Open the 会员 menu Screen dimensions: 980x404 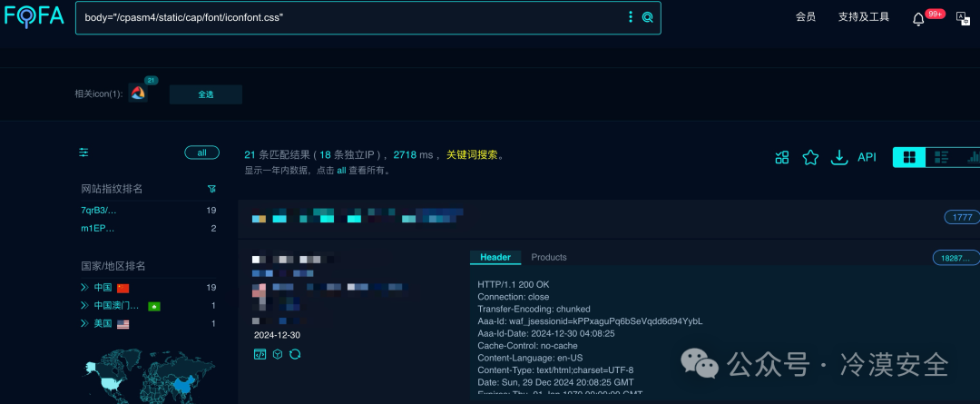pos(805,17)
